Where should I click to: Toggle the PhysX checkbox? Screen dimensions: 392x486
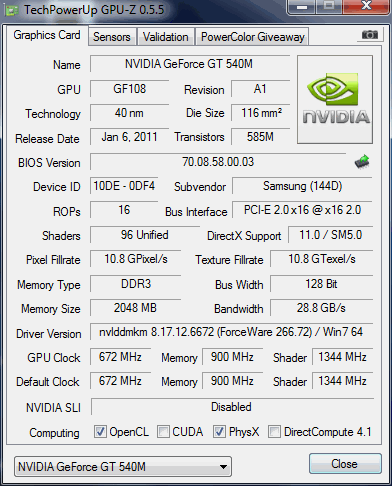pos(219,432)
